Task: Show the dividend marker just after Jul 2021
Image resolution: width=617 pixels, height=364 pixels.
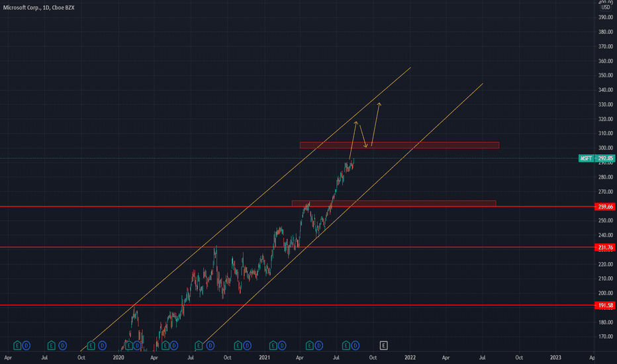Action: click(x=356, y=345)
